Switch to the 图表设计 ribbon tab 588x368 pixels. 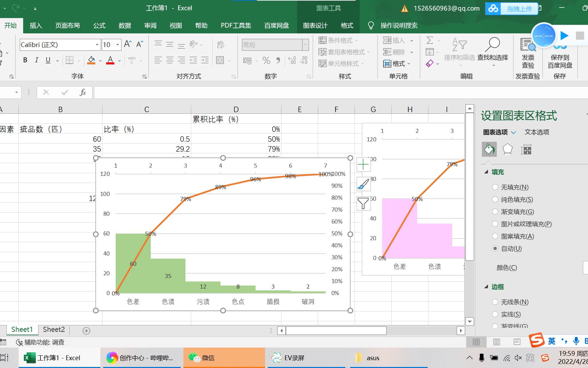(x=315, y=25)
